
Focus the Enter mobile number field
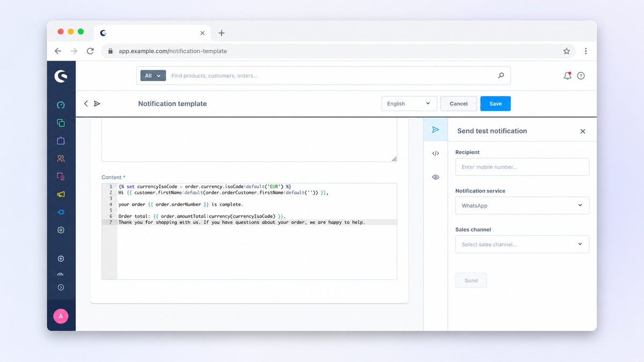click(x=522, y=167)
